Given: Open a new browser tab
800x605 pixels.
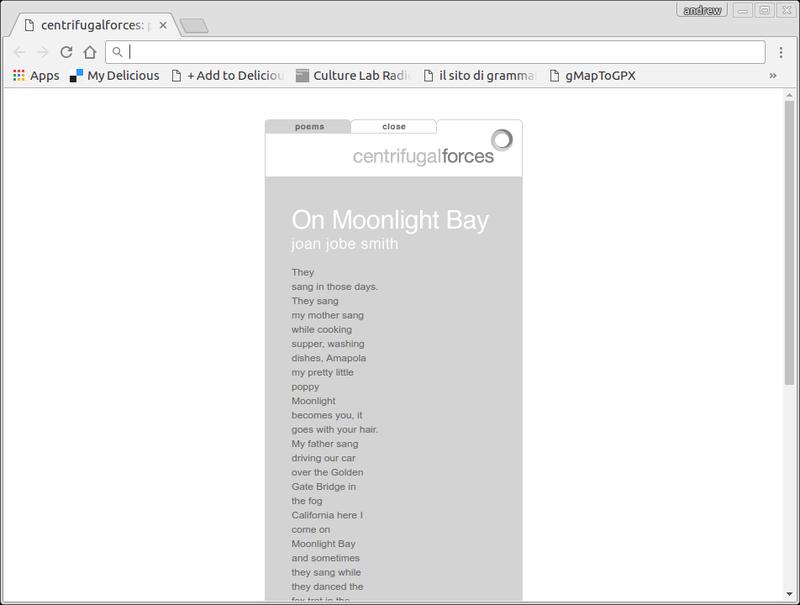Looking at the screenshot, I should pos(194,26).
